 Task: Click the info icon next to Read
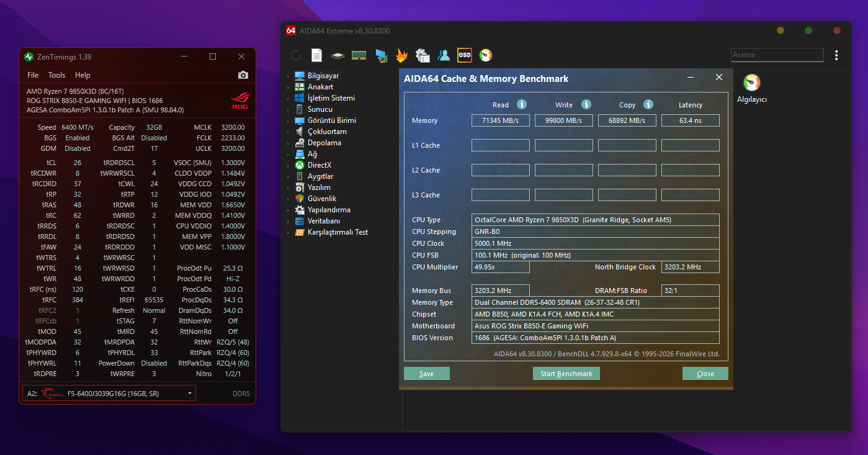point(522,104)
